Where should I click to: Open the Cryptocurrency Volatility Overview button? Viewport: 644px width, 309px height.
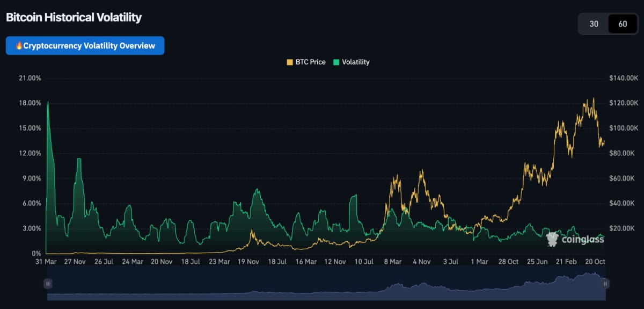85,46
